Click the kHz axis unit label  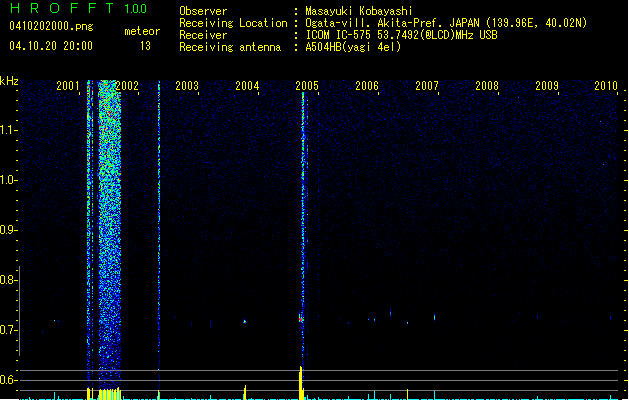(9, 81)
